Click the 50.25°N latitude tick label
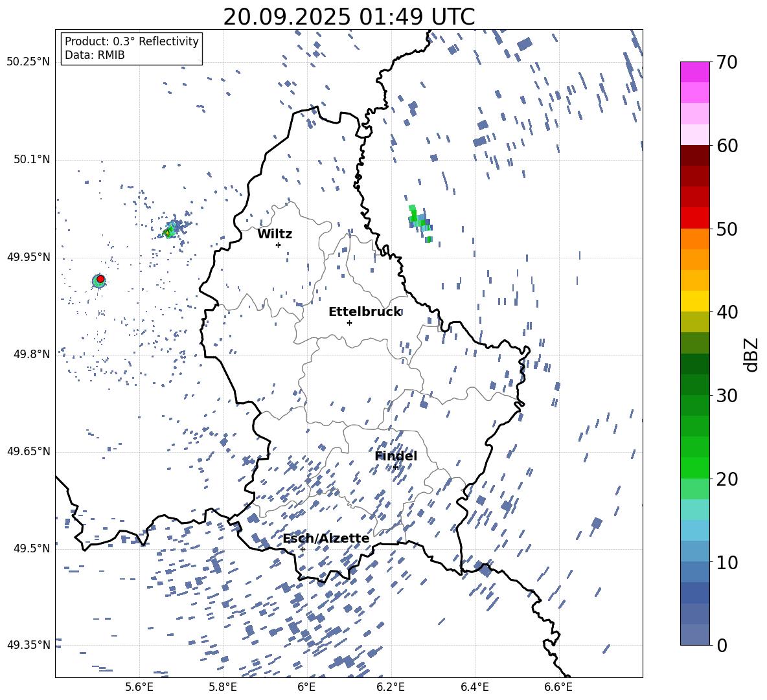Screen dimensions: 767x700 pyautogui.click(x=29, y=62)
